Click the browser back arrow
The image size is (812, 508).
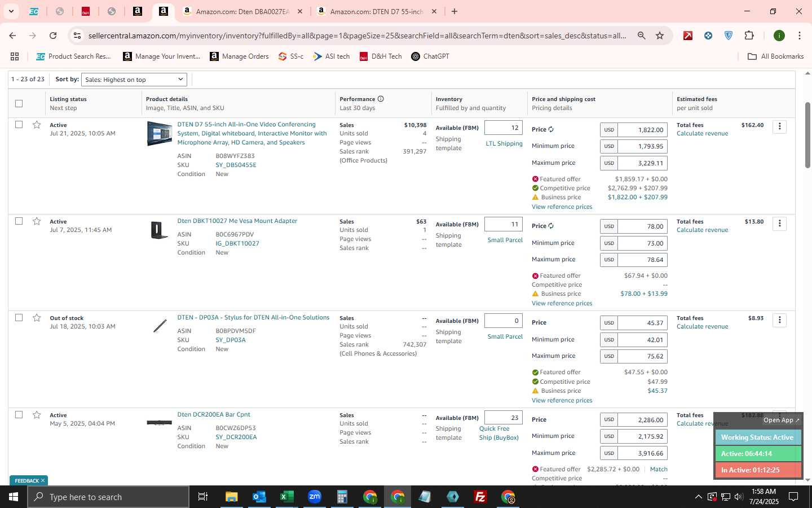coord(12,36)
